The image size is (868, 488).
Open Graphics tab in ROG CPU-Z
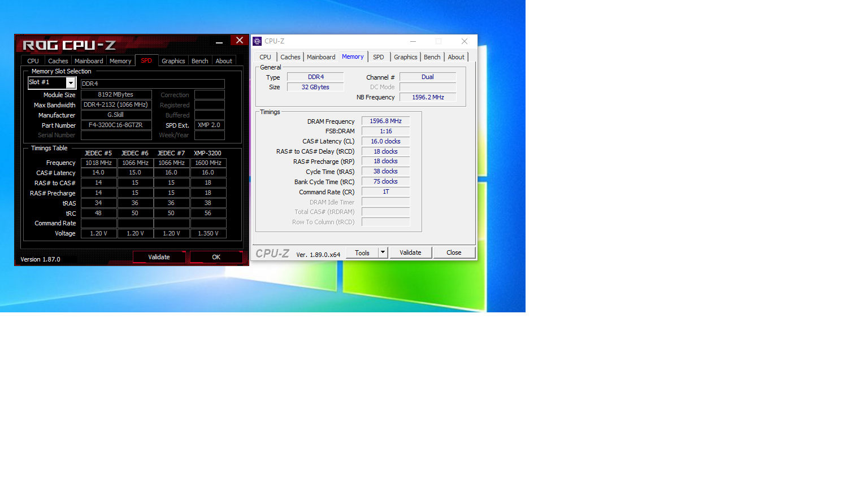pos(173,61)
